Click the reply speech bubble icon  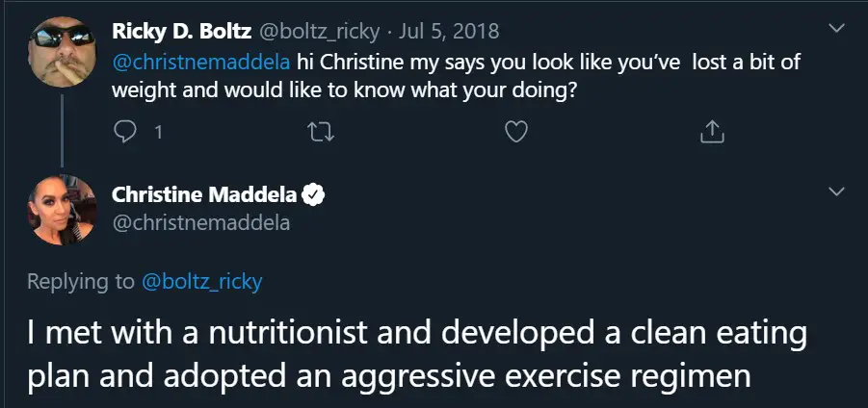point(124,132)
